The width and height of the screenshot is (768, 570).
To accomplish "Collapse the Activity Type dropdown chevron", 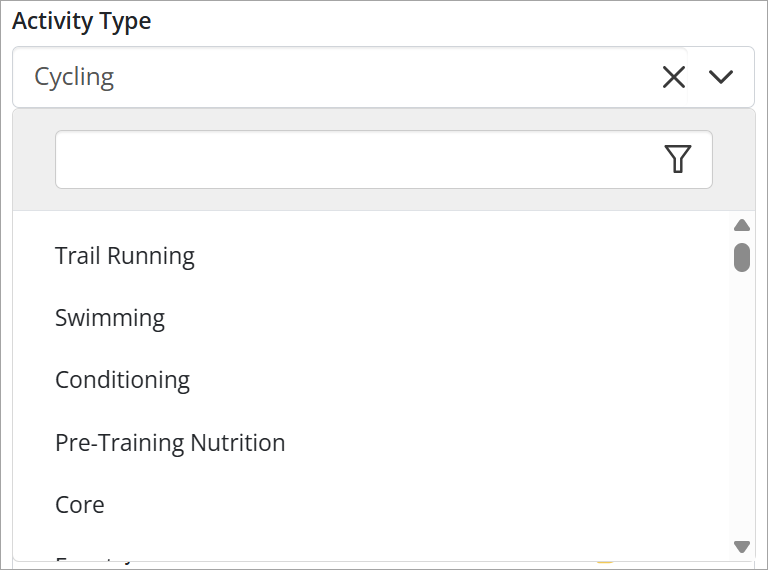I will [720, 77].
